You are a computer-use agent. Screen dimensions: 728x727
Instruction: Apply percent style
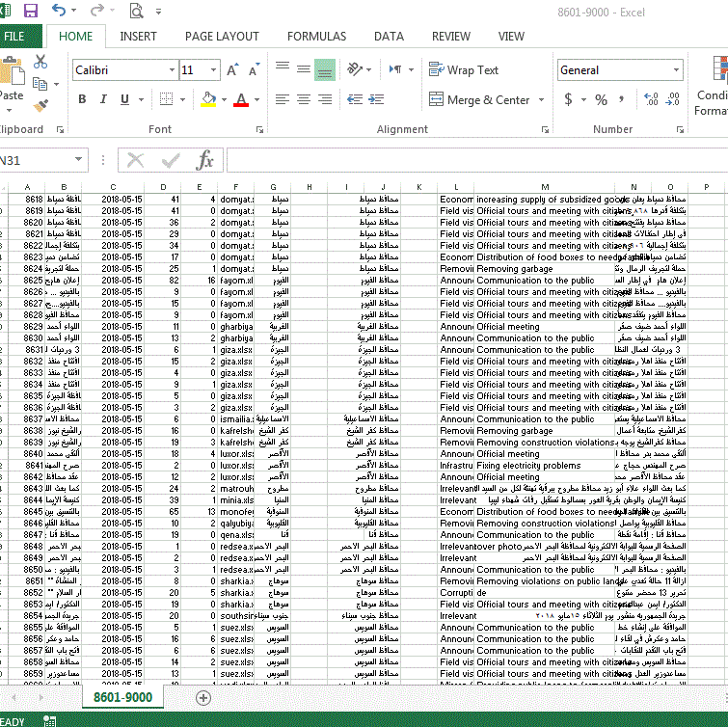[601, 99]
